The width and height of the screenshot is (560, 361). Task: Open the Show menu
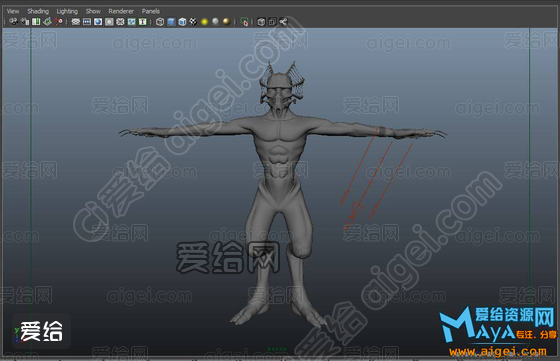click(93, 11)
